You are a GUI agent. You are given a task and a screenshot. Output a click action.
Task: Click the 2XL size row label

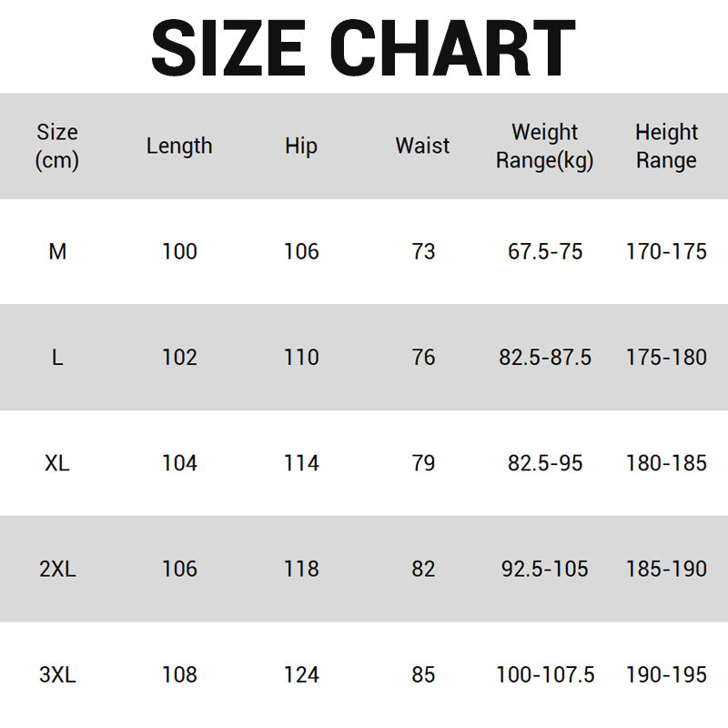tap(57, 570)
